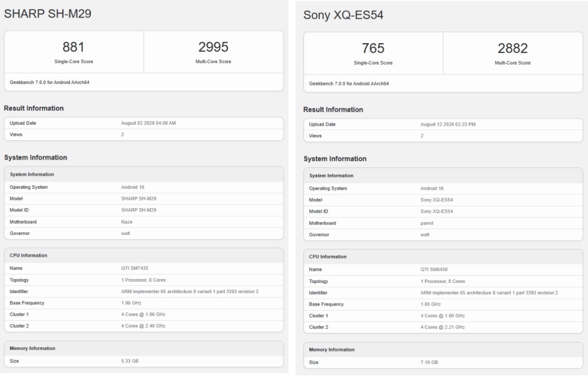The image size is (588, 379).
Task: Select CPU name QTI SM6450
Action: coord(434,270)
